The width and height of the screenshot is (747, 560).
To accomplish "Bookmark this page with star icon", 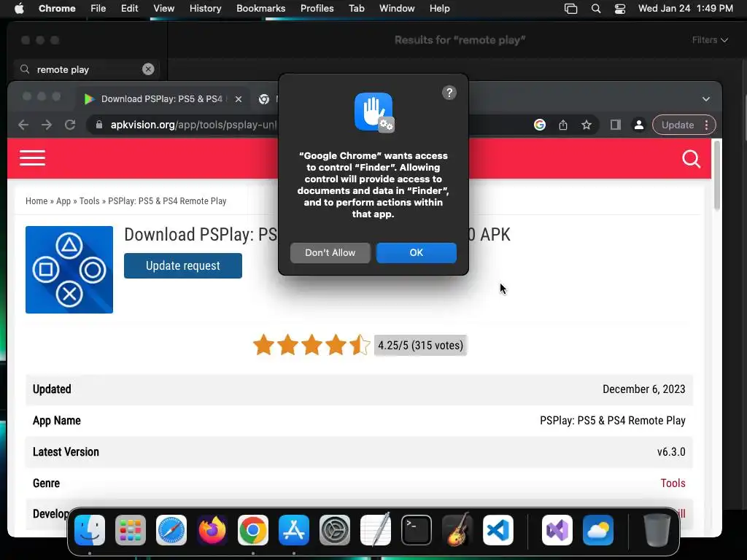I will point(587,125).
